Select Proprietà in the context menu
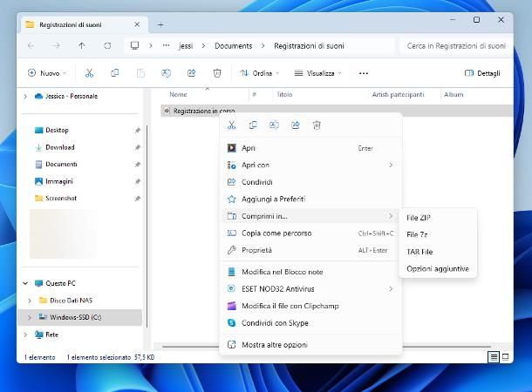The width and height of the screenshot is (532, 392). (256, 250)
